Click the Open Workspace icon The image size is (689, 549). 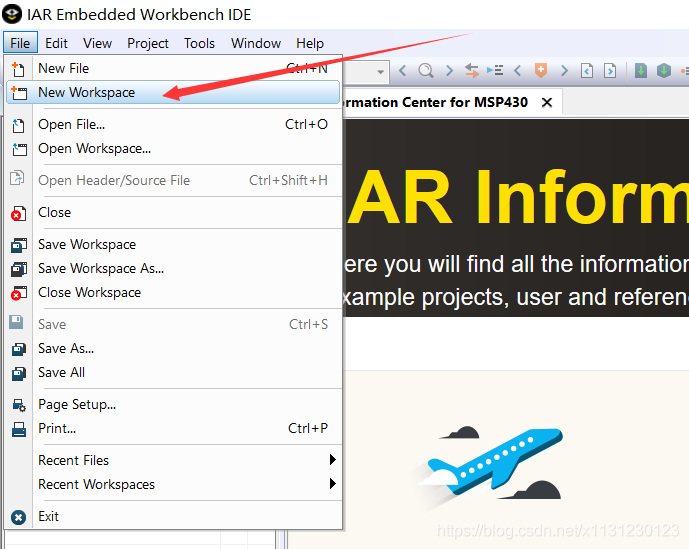click(19, 149)
